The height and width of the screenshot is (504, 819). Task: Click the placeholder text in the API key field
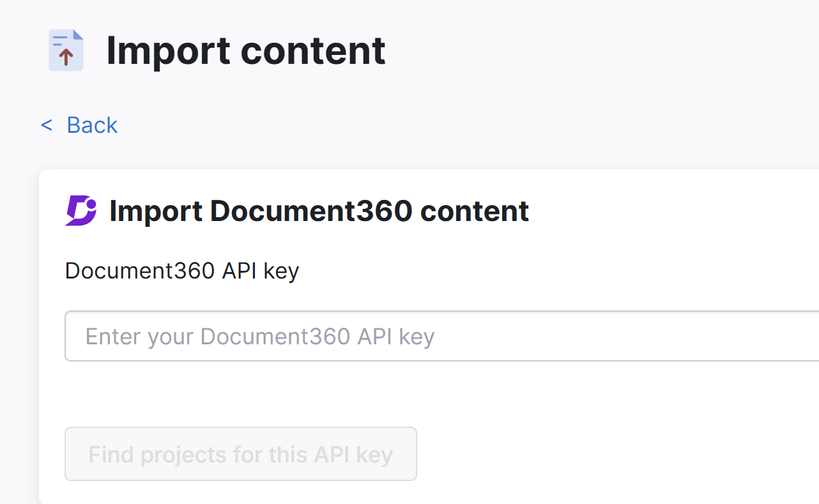(259, 337)
